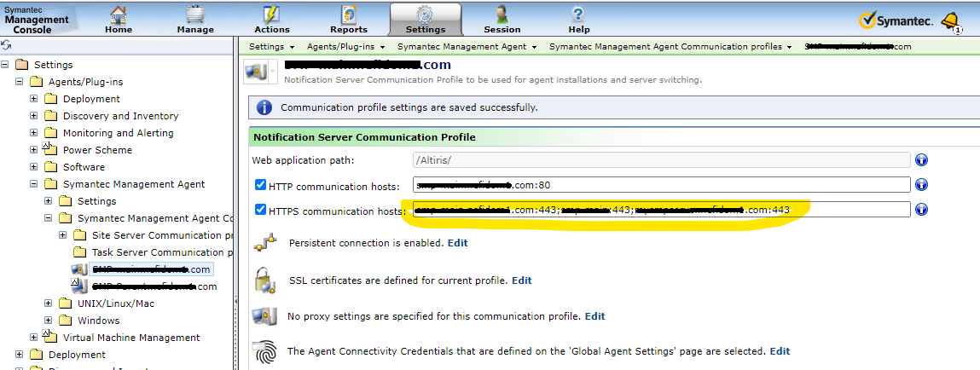
Task: Open the Settings tab in top toolbar
Action: 426,19
